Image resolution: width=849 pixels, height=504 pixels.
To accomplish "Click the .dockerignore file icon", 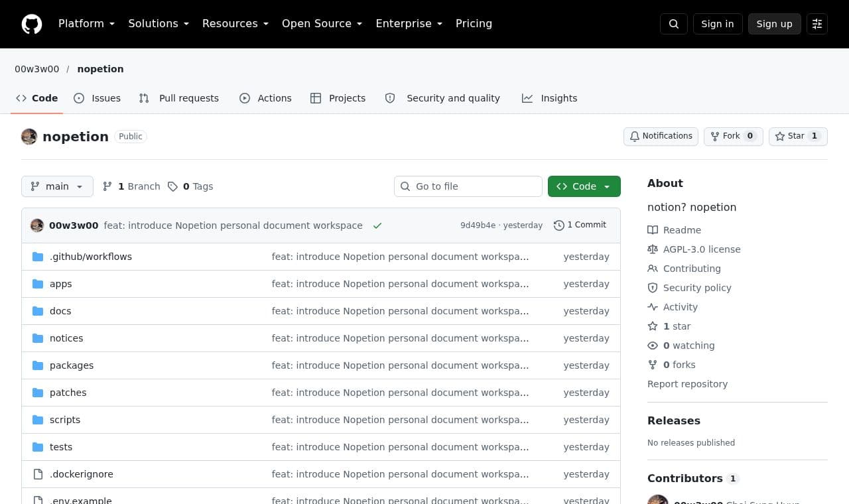I will click(x=38, y=474).
